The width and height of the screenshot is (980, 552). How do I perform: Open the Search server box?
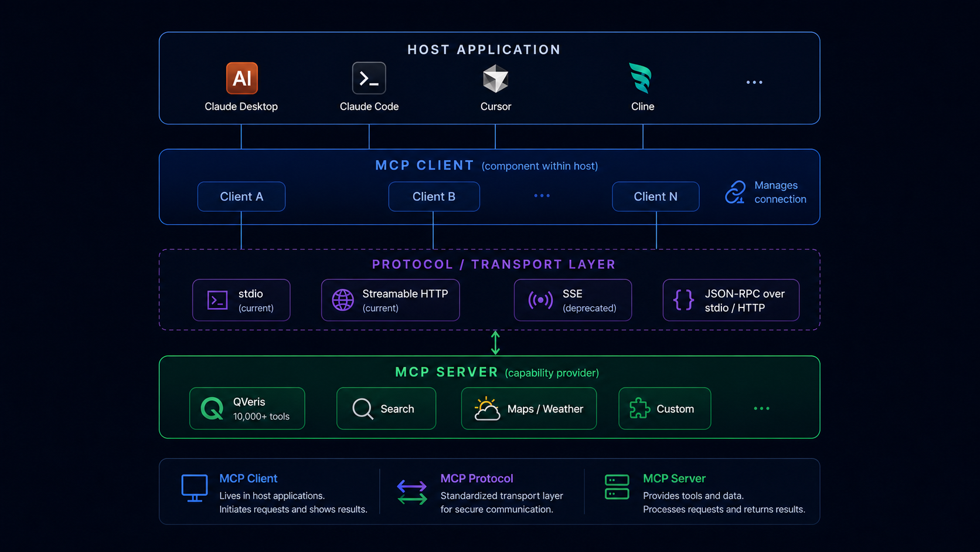tap(386, 408)
